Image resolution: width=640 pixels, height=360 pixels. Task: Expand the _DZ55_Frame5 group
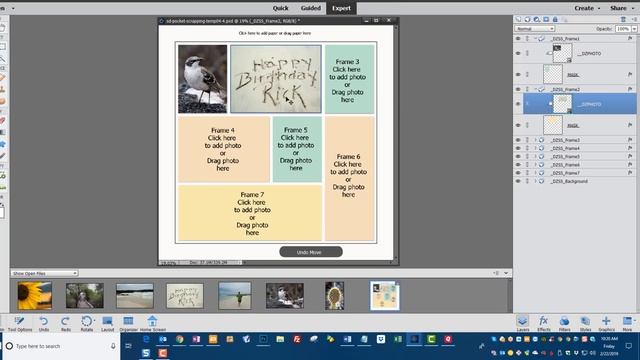pyautogui.click(x=536, y=156)
